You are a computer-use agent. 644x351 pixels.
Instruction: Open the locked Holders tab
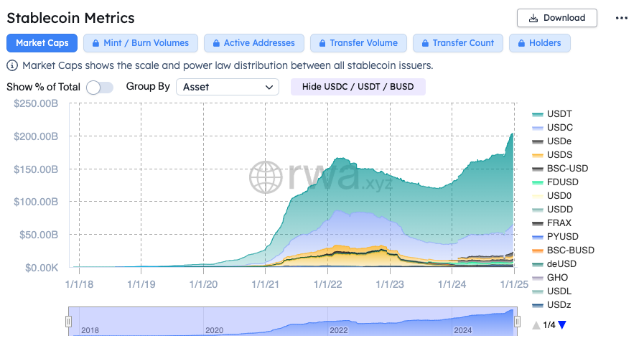(539, 43)
